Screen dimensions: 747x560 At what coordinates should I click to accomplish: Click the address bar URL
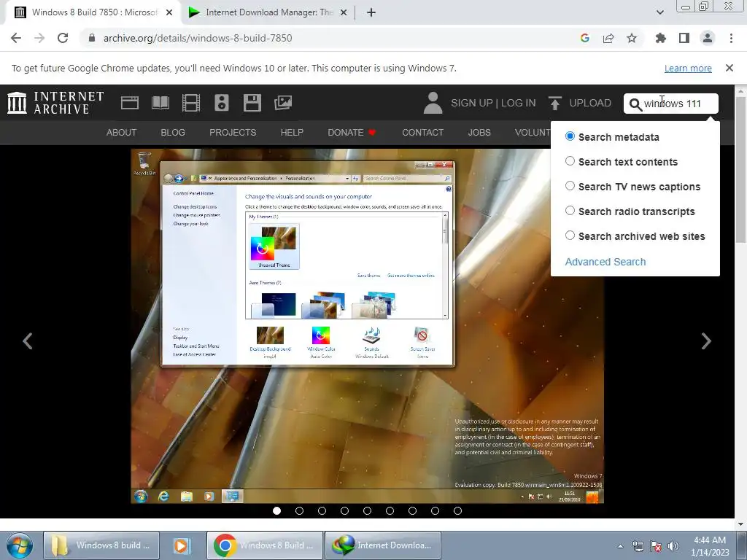[x=198, y=38]
